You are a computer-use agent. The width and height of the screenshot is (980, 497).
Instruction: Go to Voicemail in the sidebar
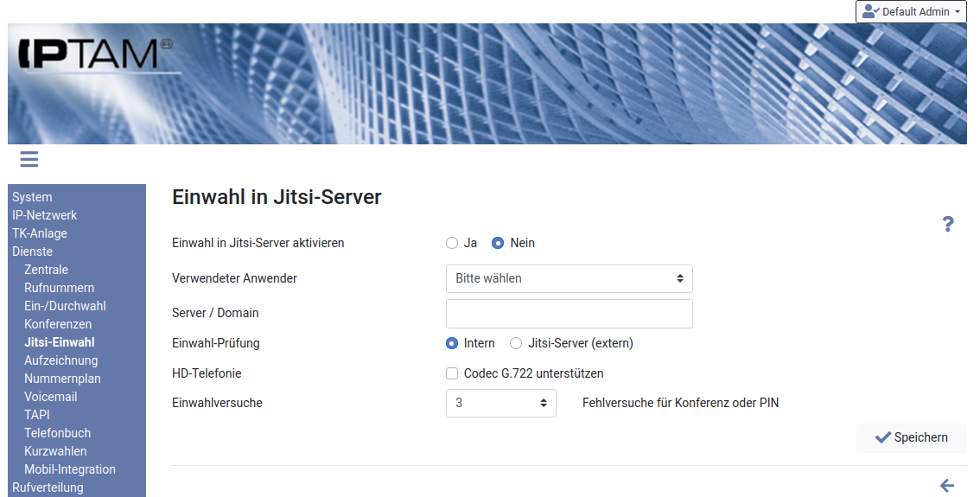(x=51, y=397)
